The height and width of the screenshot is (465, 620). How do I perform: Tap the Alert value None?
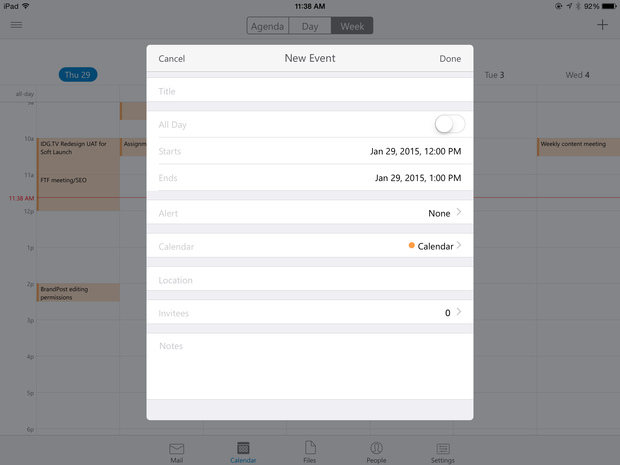(x=439, y=214)
